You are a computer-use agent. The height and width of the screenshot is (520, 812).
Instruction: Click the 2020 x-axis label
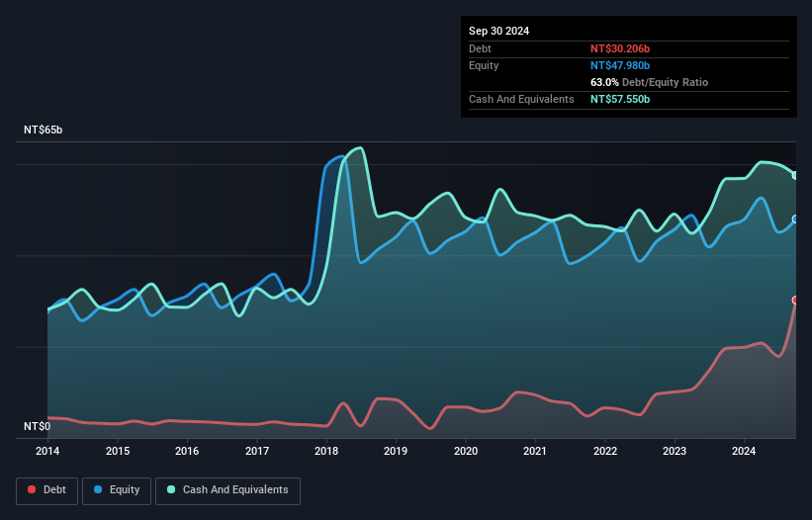(x=466, y=451)
